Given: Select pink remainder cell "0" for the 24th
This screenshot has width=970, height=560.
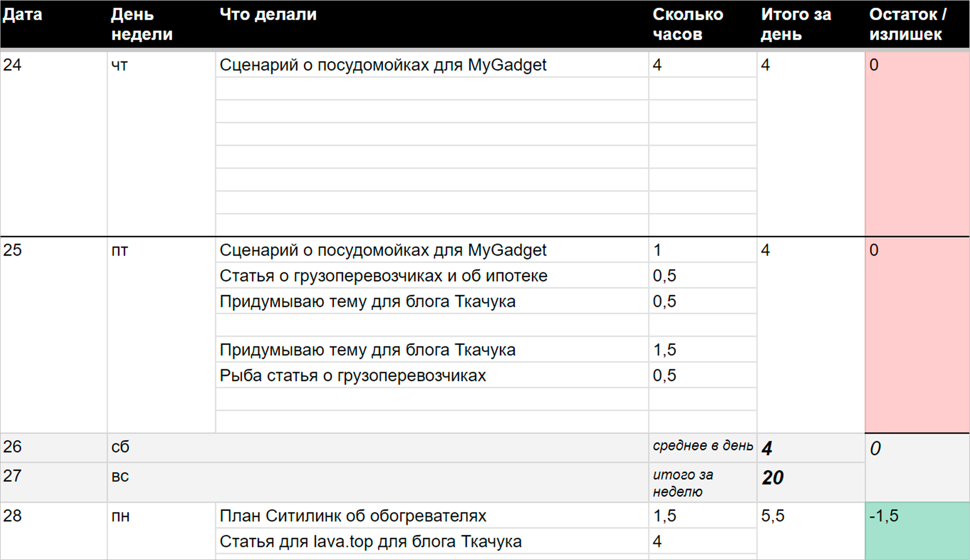Looking at the screenshot, I should [x=918, y=144].
